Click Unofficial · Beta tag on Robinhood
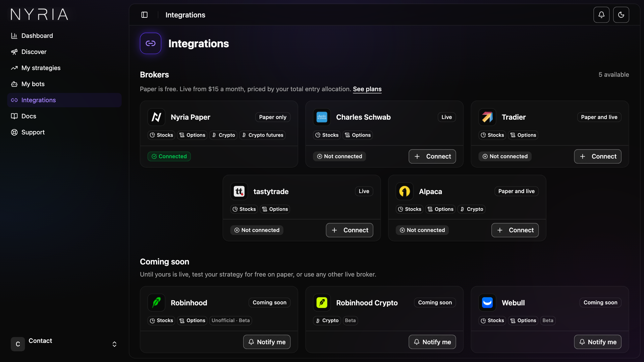The image size is (644, 362). point(230,320)
